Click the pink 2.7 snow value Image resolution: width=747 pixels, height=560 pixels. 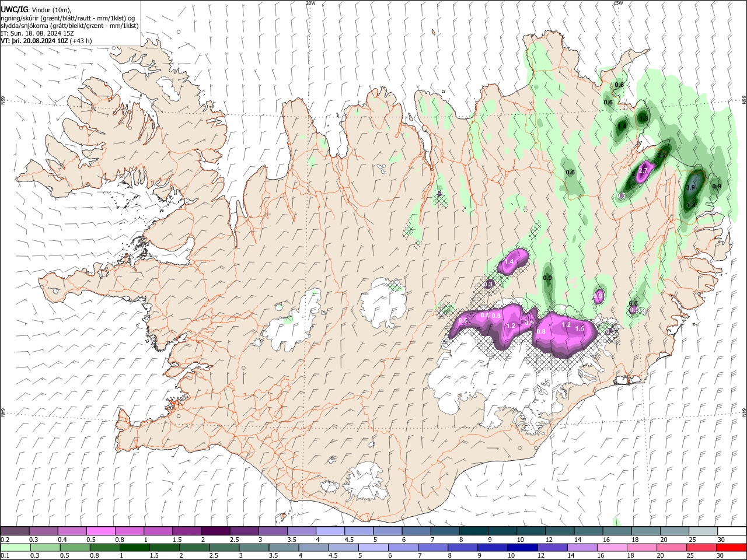(644, 170)
